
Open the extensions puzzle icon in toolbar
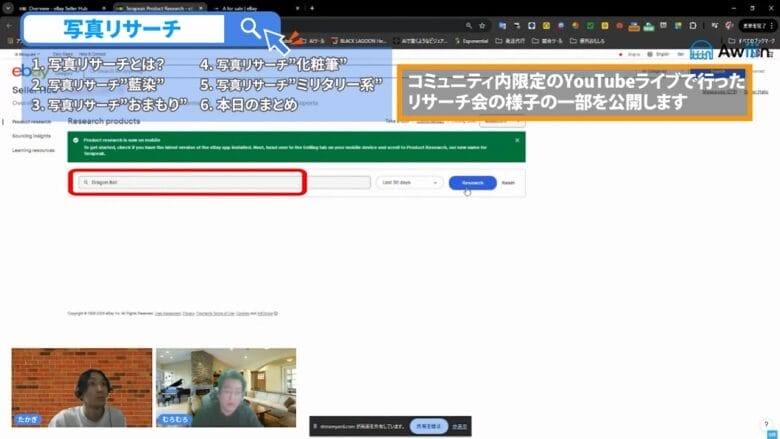click(x=693, y=25)
